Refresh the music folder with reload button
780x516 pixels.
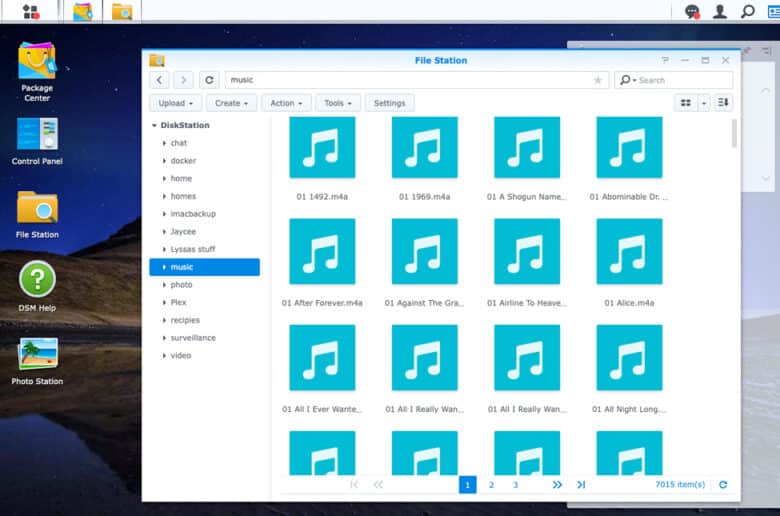click(x=209, y=80)
